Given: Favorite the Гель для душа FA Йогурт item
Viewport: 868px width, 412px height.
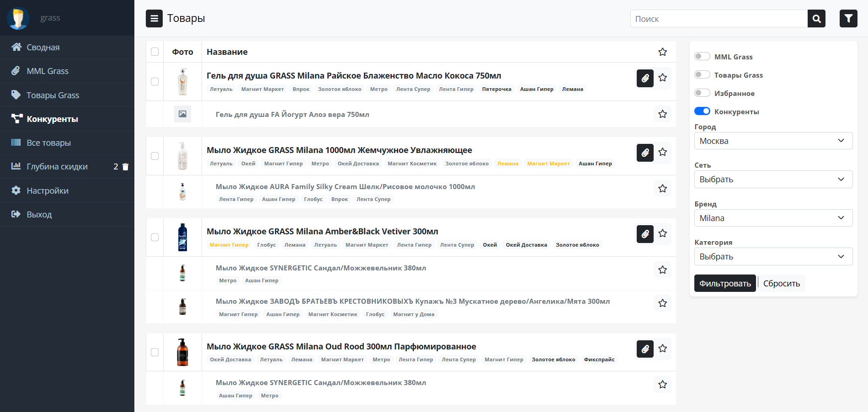Looking at the screenshot, I should pyautogui.click(x=662, y=114).
